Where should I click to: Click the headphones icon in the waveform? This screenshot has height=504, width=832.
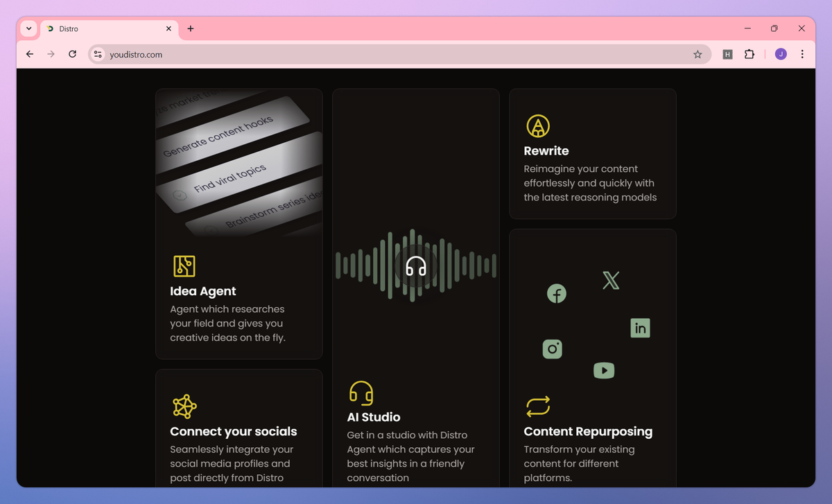(x=415, y=266)
